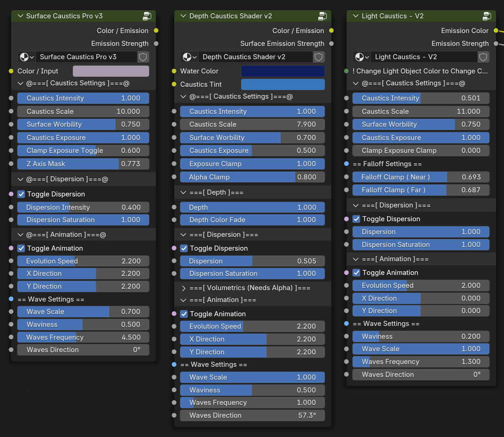Click the Z Axis Mask slider

(x=83, y=164)
